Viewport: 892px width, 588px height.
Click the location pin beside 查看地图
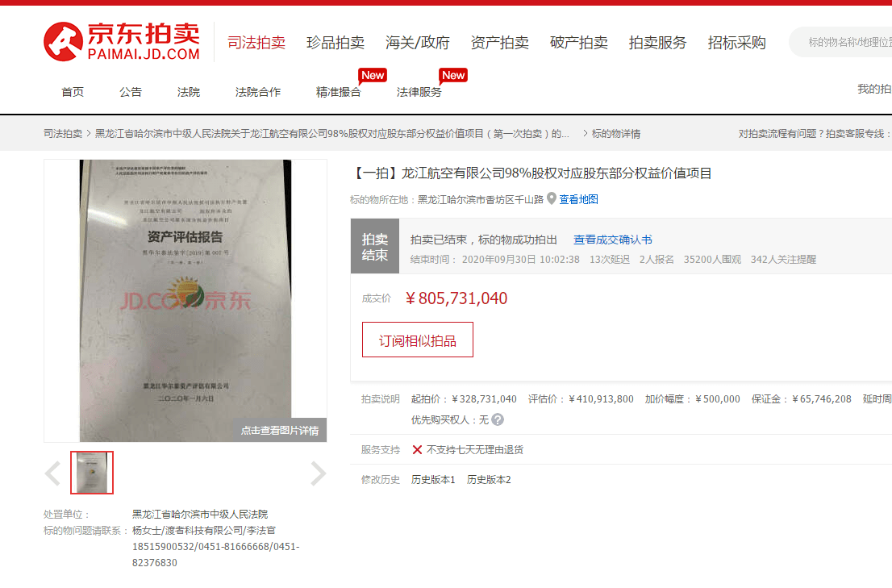click(551, 199)
